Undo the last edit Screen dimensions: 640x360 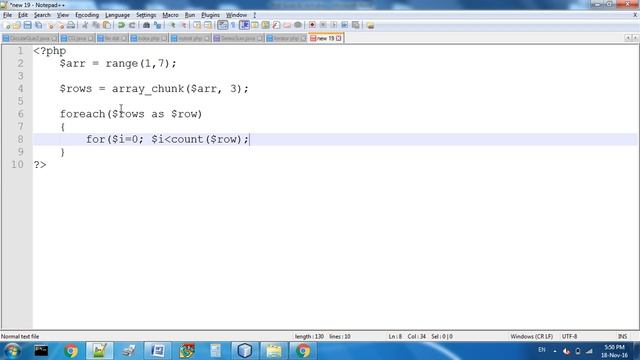tap(121, 25)
